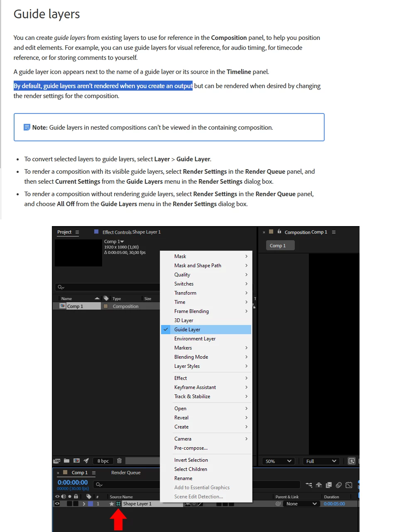This screenshot has height=532, width=411.
Task: Click the graph editor icon in timeline
Action: coord(349,485)
